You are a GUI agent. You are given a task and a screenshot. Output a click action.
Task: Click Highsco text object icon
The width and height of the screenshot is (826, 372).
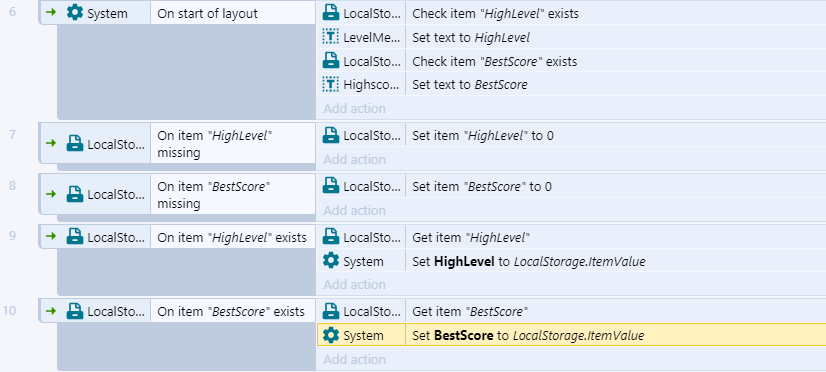pyautogui.click(x=331, y=84)
